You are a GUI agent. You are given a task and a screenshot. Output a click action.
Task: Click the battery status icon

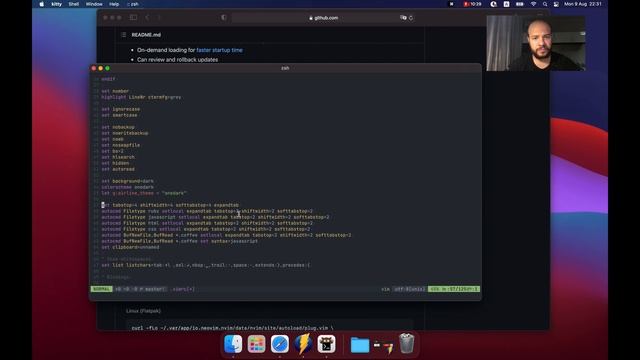point(520,4)
